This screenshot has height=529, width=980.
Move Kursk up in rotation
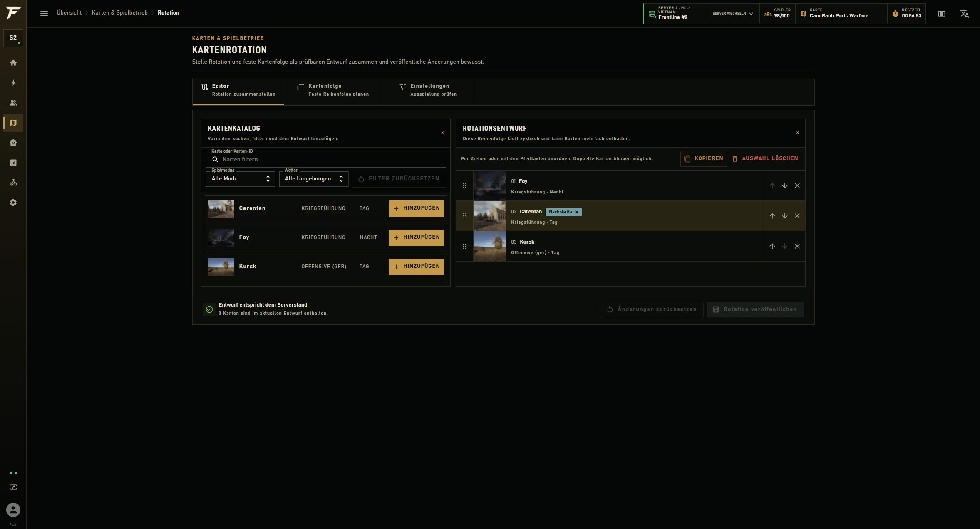pyautogui.click(x=772, y=246)
